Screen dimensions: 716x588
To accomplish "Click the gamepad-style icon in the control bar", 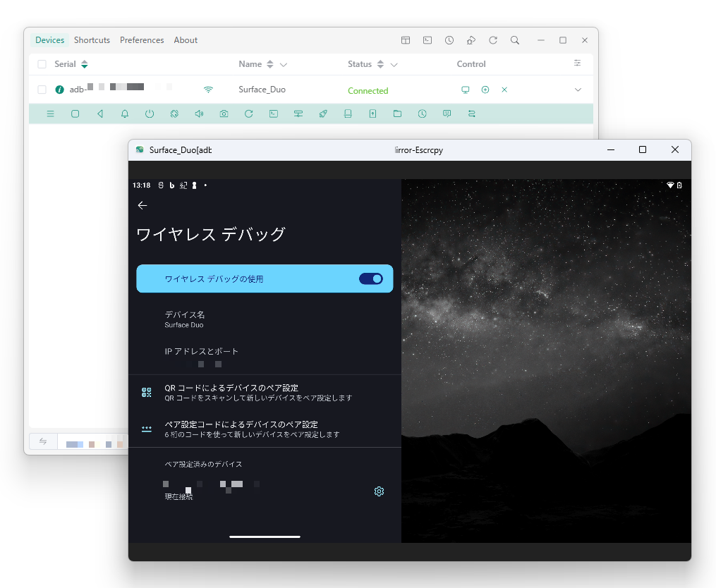I will coord(298,114).
